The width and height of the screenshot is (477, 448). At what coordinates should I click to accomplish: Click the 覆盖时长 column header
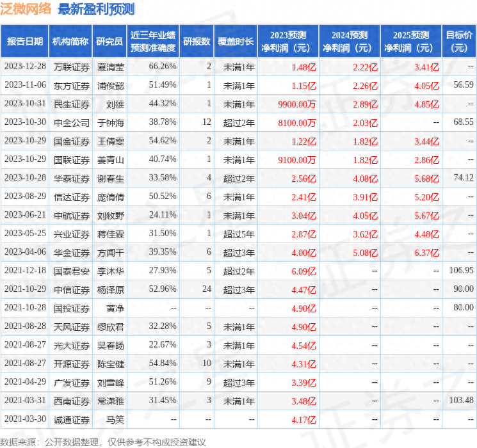tap(234, 42)
